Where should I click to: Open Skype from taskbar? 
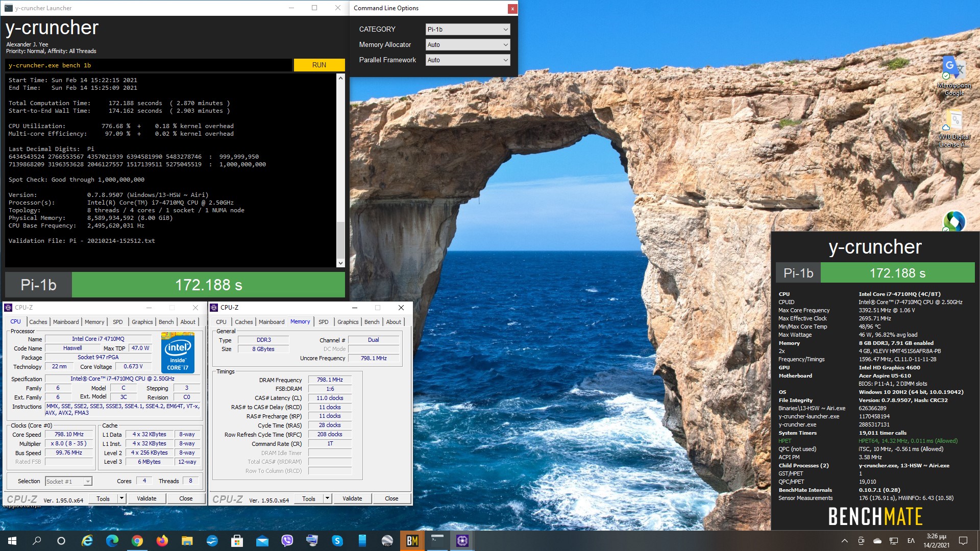[337, 541]
